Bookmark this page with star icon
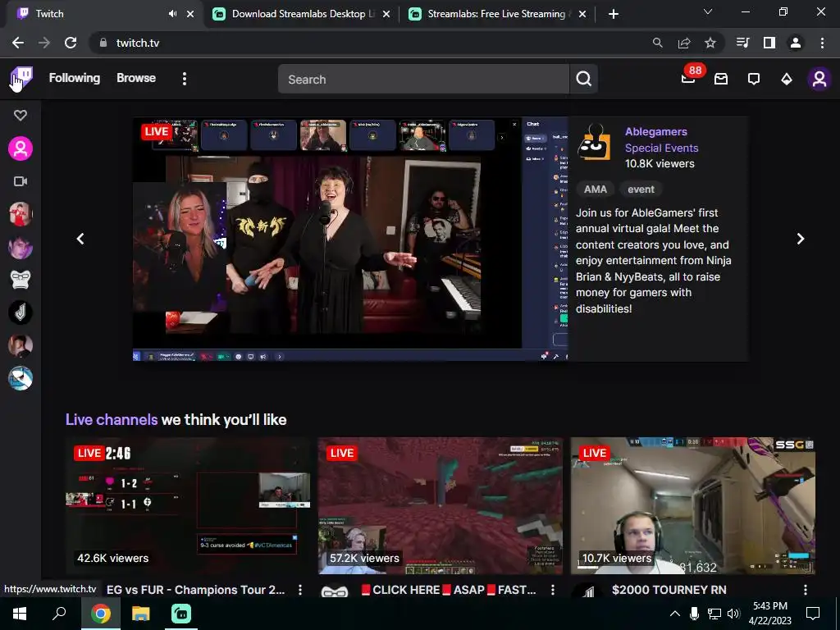The height and width of the screenshot is (630, 840). tap(710, 43)
